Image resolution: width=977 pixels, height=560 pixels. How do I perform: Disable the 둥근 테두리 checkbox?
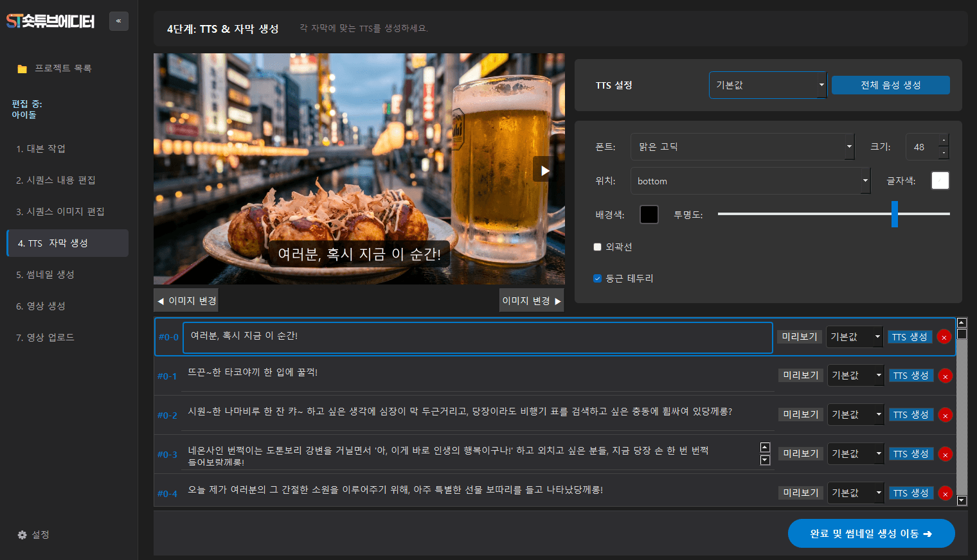[597, 278]
